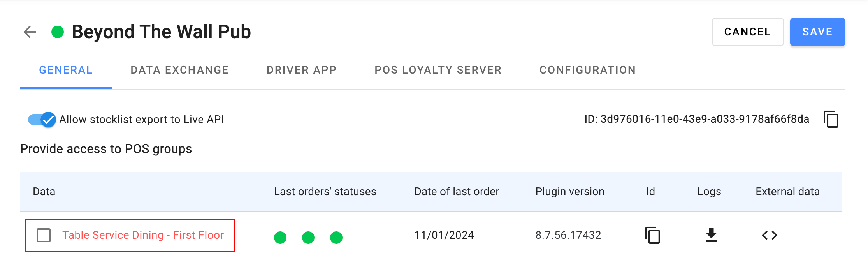Go to POS Loyalty Server tab
The image size is (868, 275).
438,70
